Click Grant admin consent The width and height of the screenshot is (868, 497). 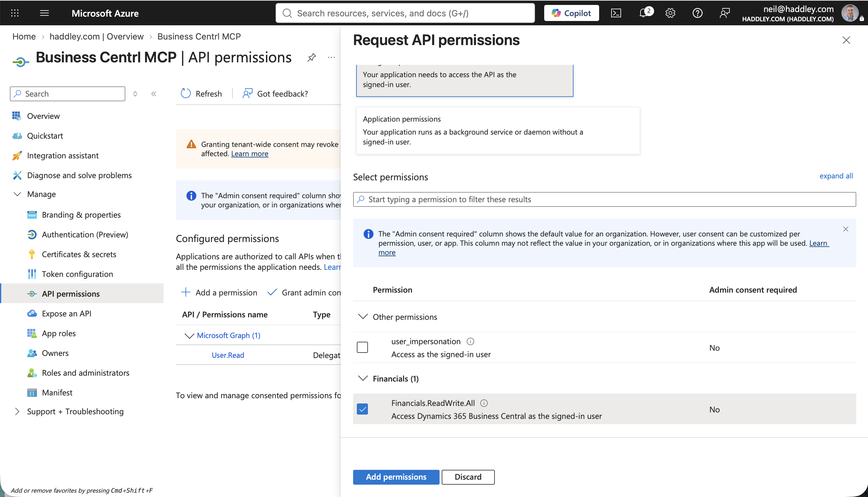pyautogui.click(x=304, y=293)
